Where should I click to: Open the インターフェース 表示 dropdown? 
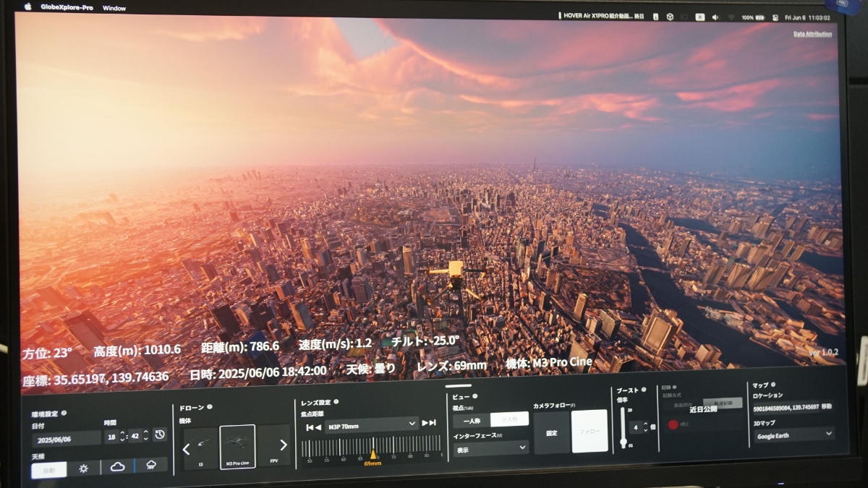(x=491, y=448)
